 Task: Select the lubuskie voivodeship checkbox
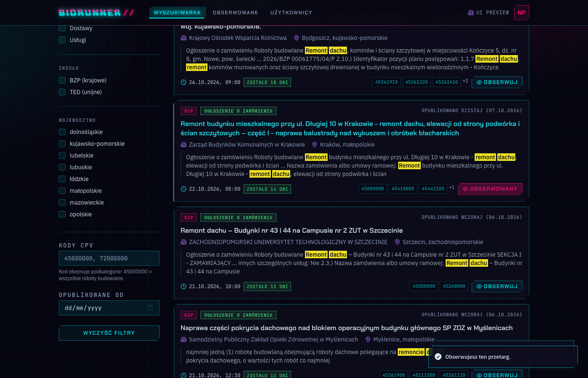click(x=62, y=167)
